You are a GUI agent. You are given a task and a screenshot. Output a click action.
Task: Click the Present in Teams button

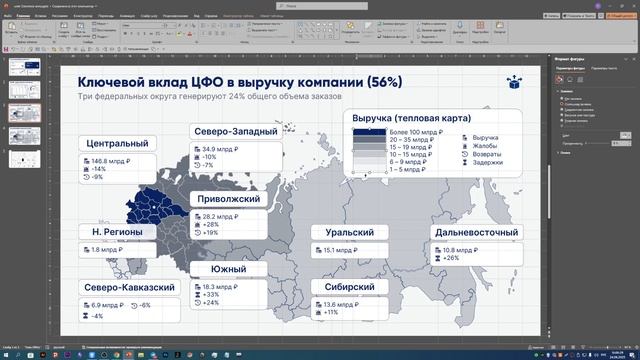pyautogui.click(x=579, y=16)
